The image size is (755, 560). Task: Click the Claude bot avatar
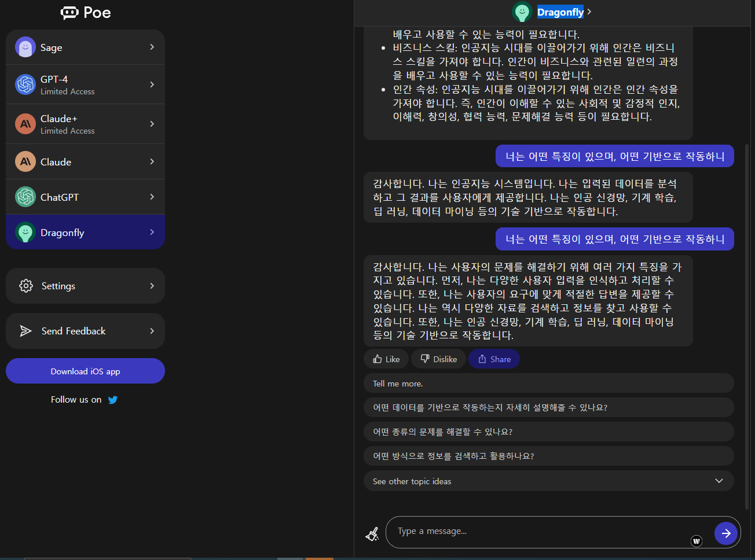click(x=25, y=162)
